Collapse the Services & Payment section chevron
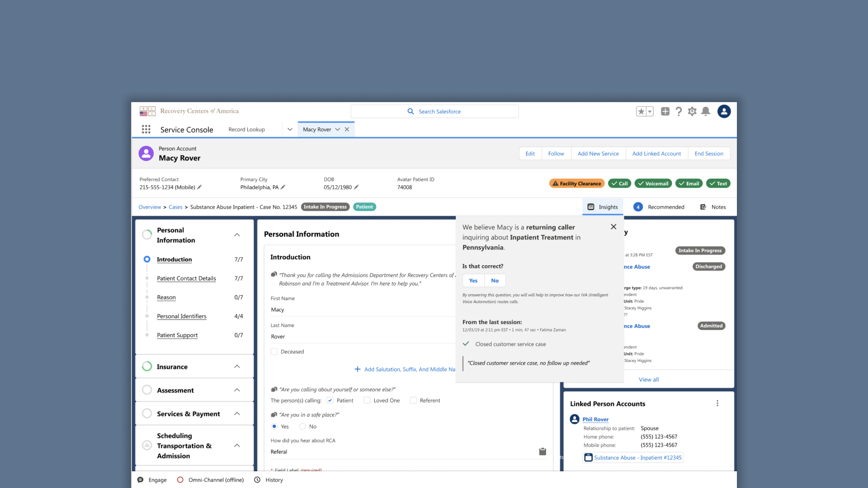 pyautogui.click(x=237, y=413)
